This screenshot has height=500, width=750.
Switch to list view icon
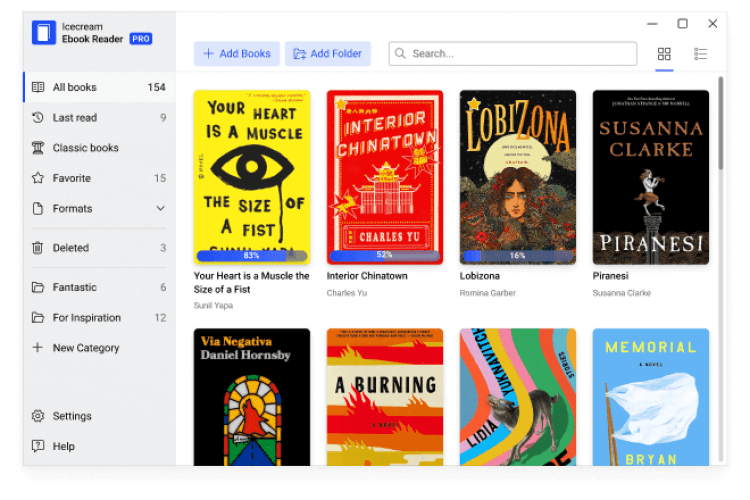tap(700, 54)
